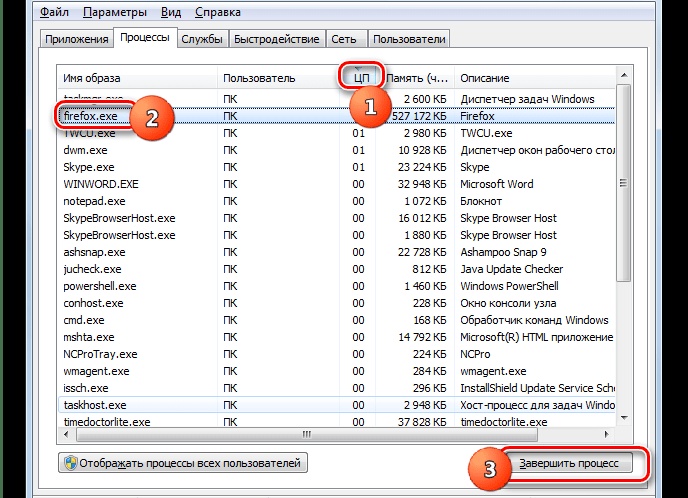The image size is (688, 498).
Task: Click the Windows PowerShell description cell
Action: click(509, 287)
